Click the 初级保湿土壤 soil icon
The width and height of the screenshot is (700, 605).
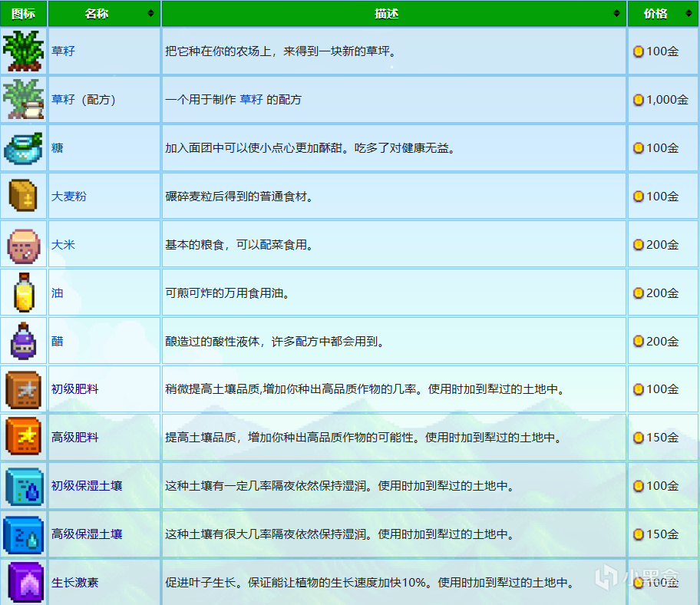(x=24, y=487)
